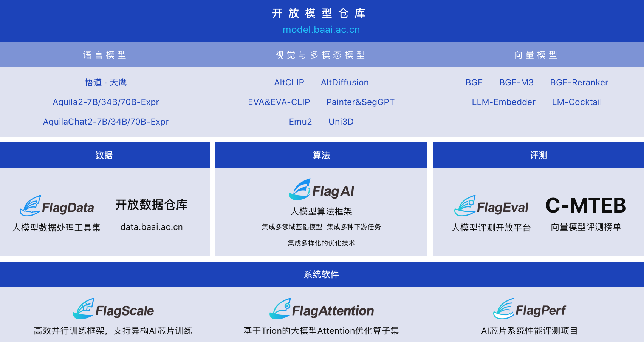Click the FlagAttention wordmark text
Screen dimensions: 644x342
coord(333,311)
